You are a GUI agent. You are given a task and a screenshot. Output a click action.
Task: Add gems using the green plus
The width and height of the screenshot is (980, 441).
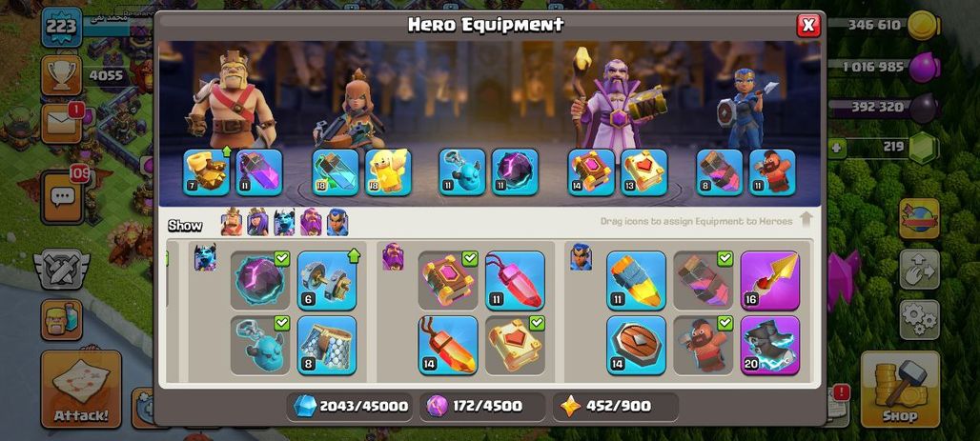836,148
